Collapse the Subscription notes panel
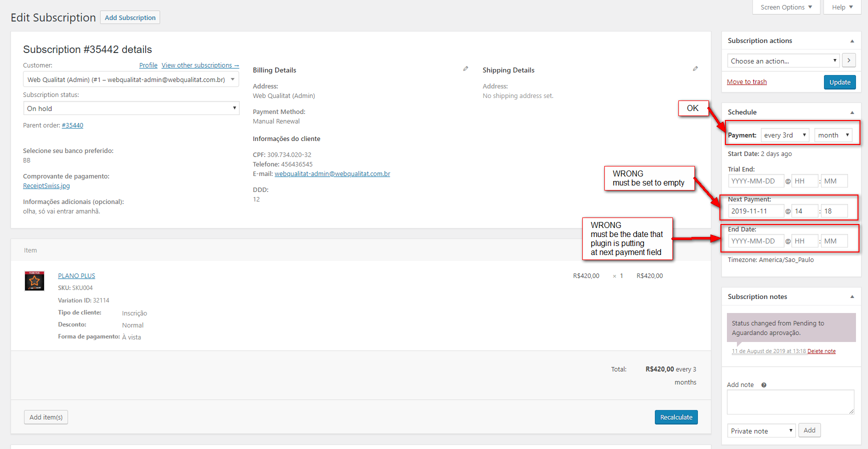Screen dimensions: 868x449 click(x=852, y=297)
